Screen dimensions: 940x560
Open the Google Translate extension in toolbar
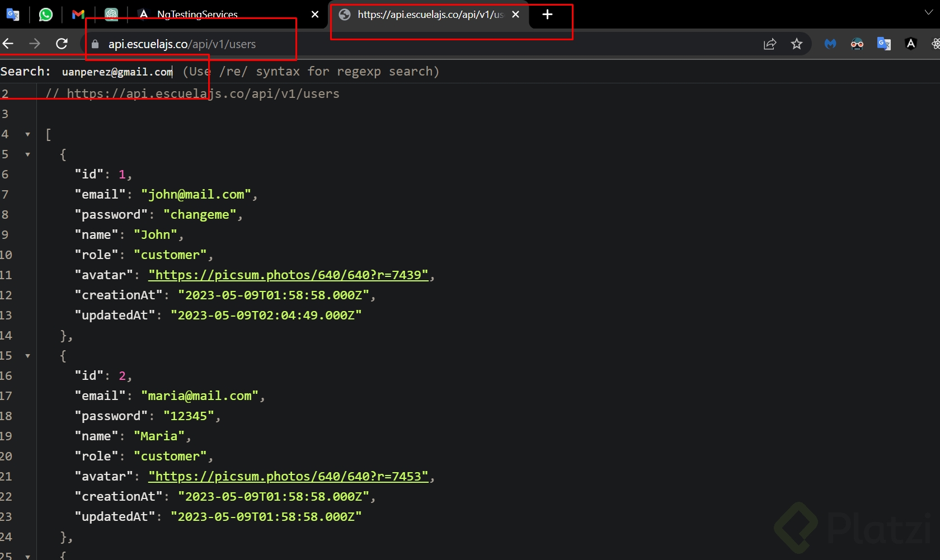884,44
